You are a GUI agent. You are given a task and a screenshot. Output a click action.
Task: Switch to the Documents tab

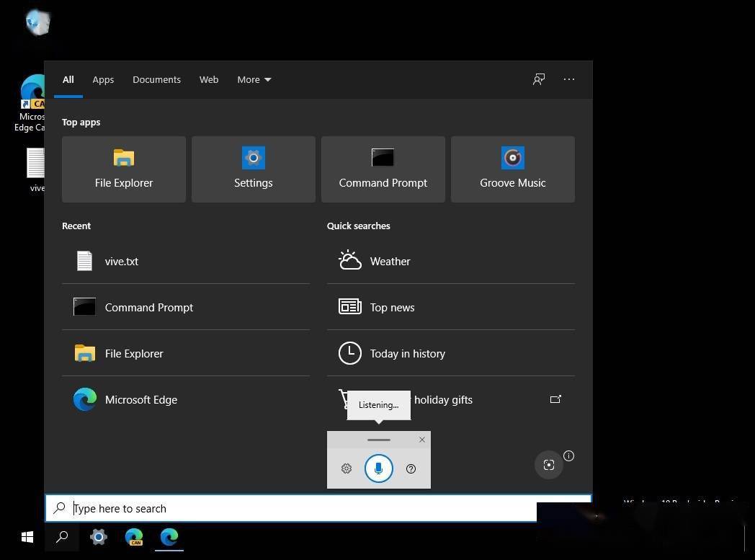pyautogui.click(x=156, y=79)
